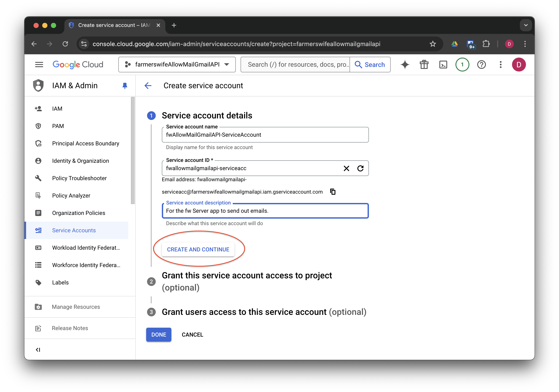Unpin IAM & Admin with pin icon
The height and width of the screenshot is (392, 559).
[x=125, y=86]
